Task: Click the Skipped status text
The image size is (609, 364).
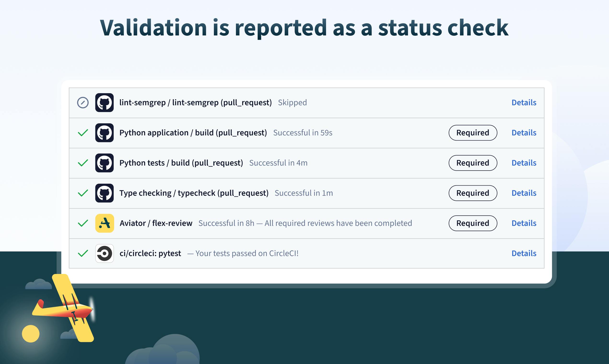Action: tap(292, 102)
